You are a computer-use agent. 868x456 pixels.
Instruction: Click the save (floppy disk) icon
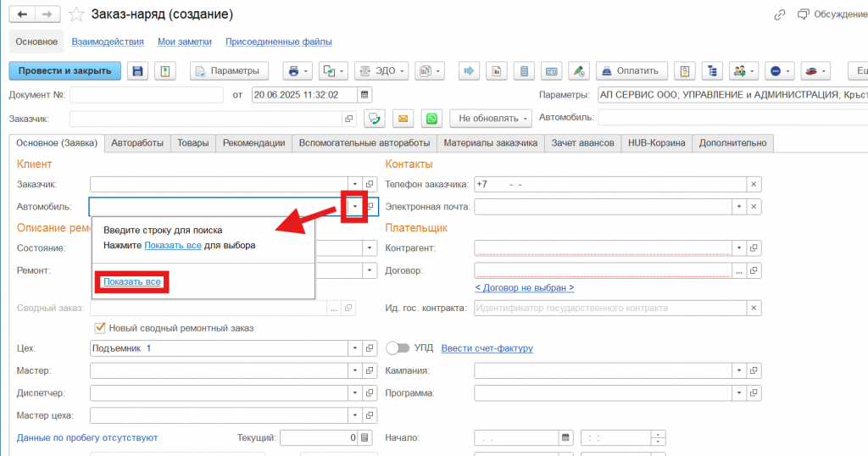pyautogui.click(x=138, y=70)
